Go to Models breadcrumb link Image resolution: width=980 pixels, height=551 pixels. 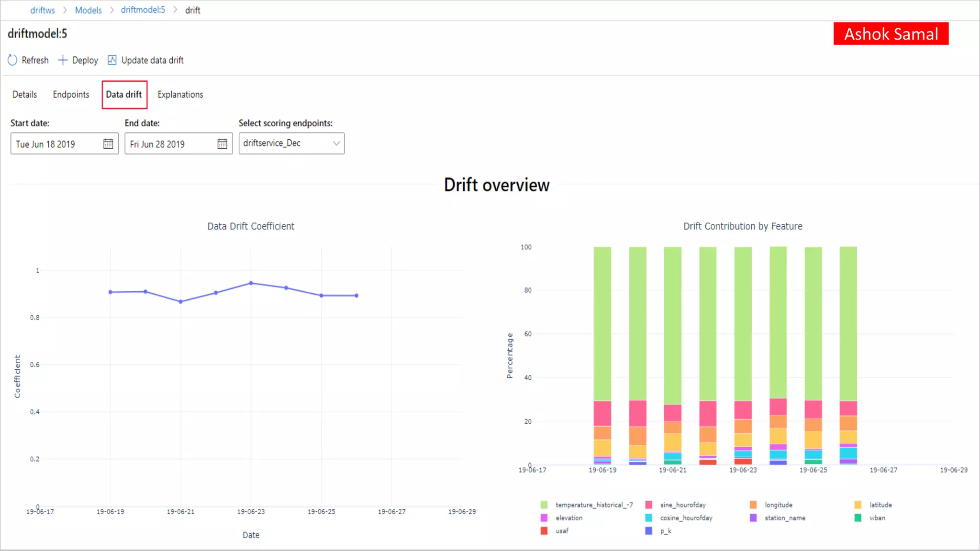(x=88, y=10)
